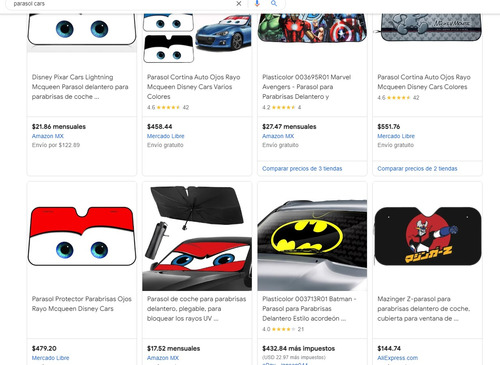Screen dimensions: 500x365
Task: Click the parasol cars search field
Action: point(122,4)
